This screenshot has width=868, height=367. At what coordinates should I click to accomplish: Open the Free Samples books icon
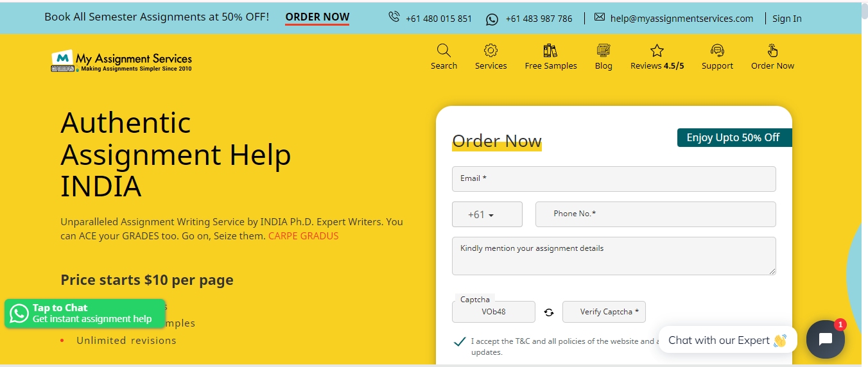550,51
